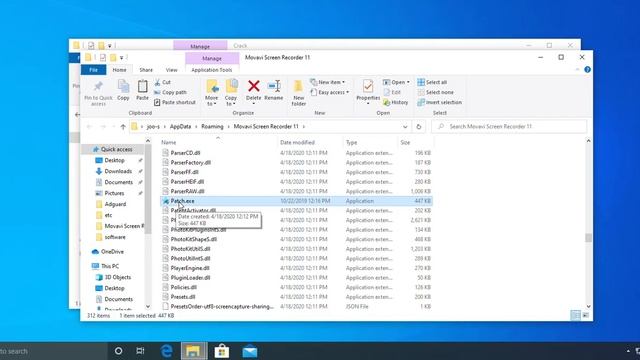Open Downloads in the Quick access list
The height and width of the screenshot is (360, 640).
[x=118, y=171]
